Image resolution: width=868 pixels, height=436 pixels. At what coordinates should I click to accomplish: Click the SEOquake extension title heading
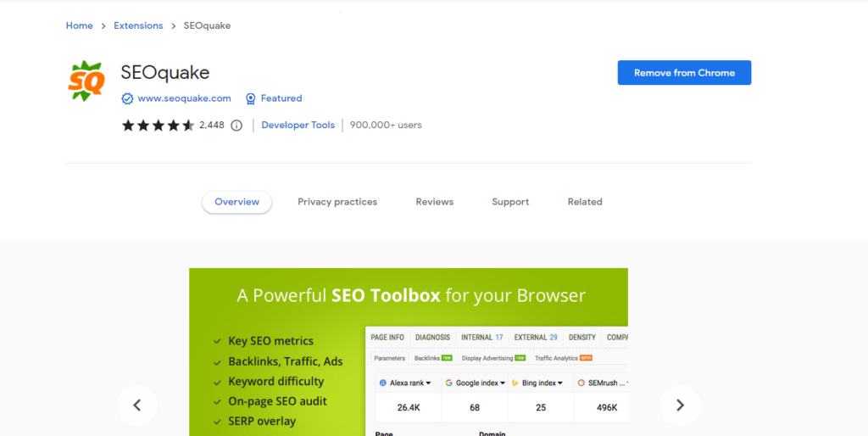pyautogui.click(x=165, y=73)
